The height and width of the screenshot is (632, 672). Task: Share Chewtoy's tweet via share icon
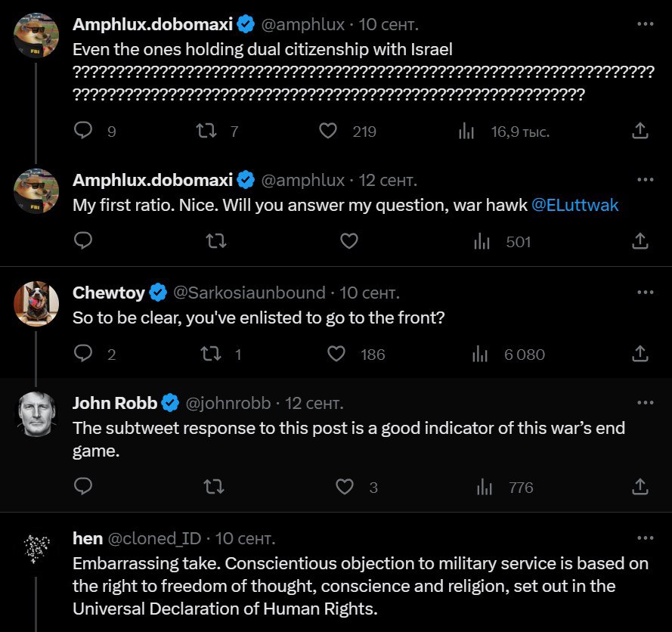click(639, 354)
